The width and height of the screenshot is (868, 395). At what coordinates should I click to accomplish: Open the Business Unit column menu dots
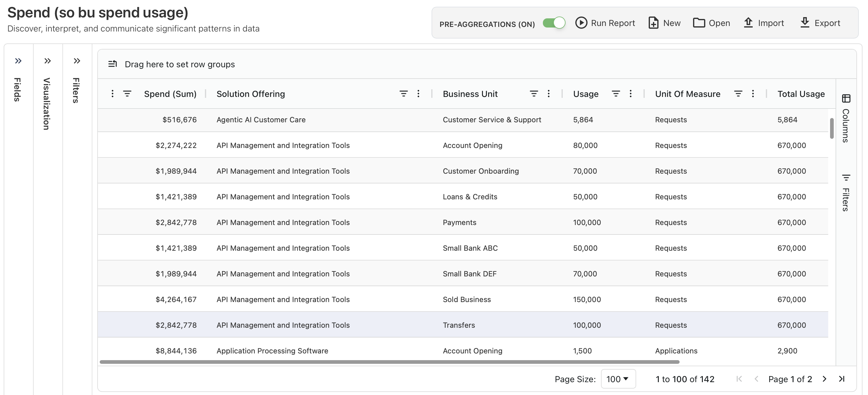point(549,94)
